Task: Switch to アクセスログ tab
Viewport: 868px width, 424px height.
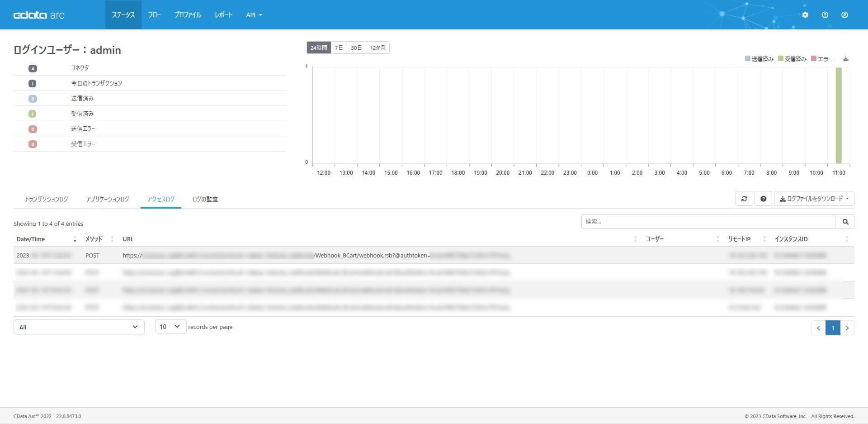Action: pos(161,199)
